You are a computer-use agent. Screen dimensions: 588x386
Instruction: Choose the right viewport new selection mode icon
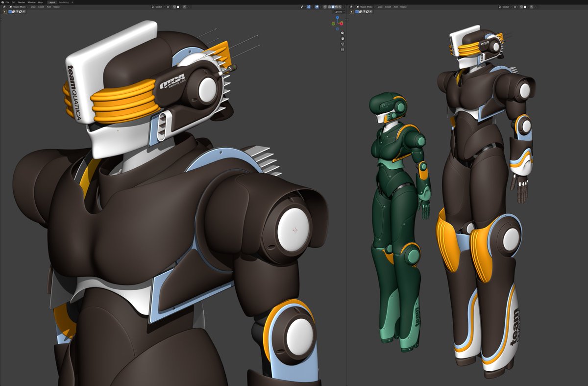pos(357,12)
